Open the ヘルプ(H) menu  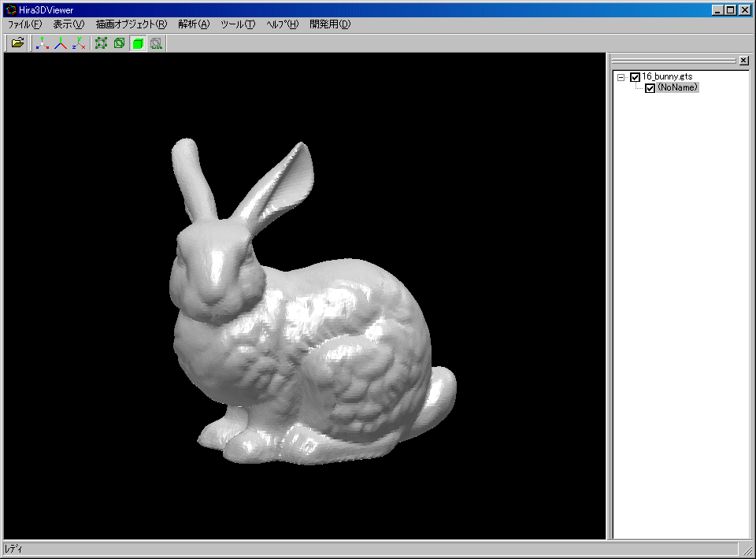pos(283,24)
